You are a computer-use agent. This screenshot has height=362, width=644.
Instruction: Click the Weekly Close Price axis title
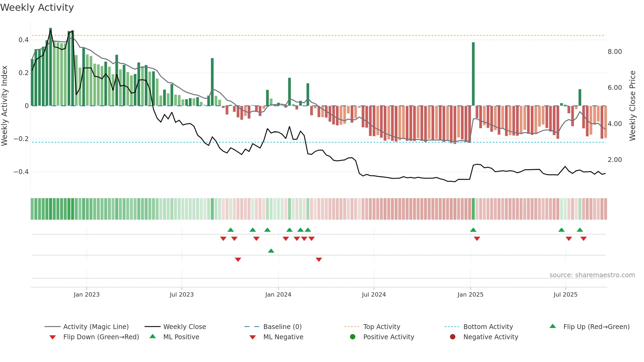tap(632, 106)
